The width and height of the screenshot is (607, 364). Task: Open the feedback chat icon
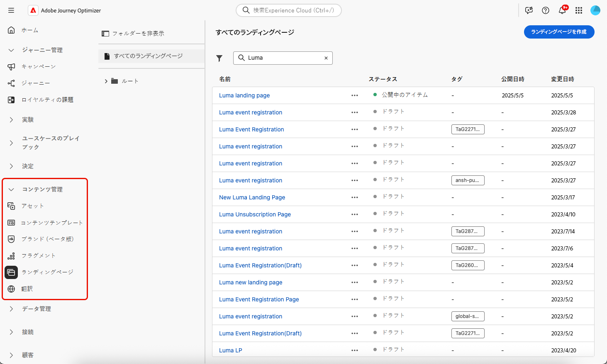(x=529, y=10)
